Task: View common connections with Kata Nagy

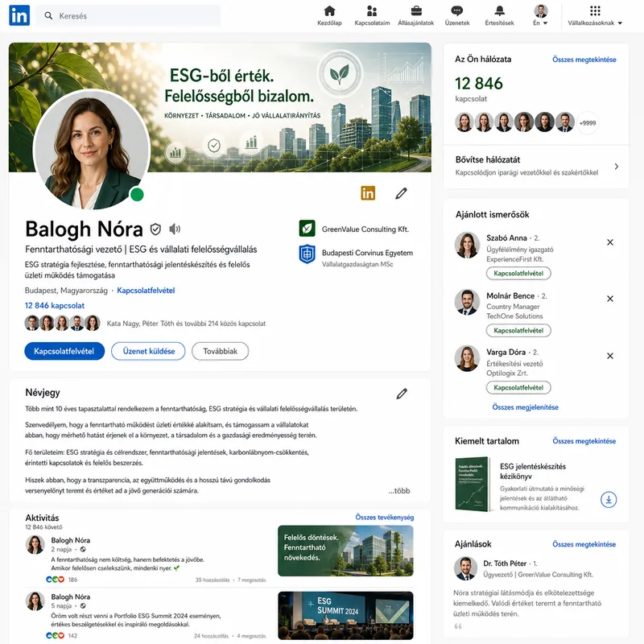Action: click(186, 324)
